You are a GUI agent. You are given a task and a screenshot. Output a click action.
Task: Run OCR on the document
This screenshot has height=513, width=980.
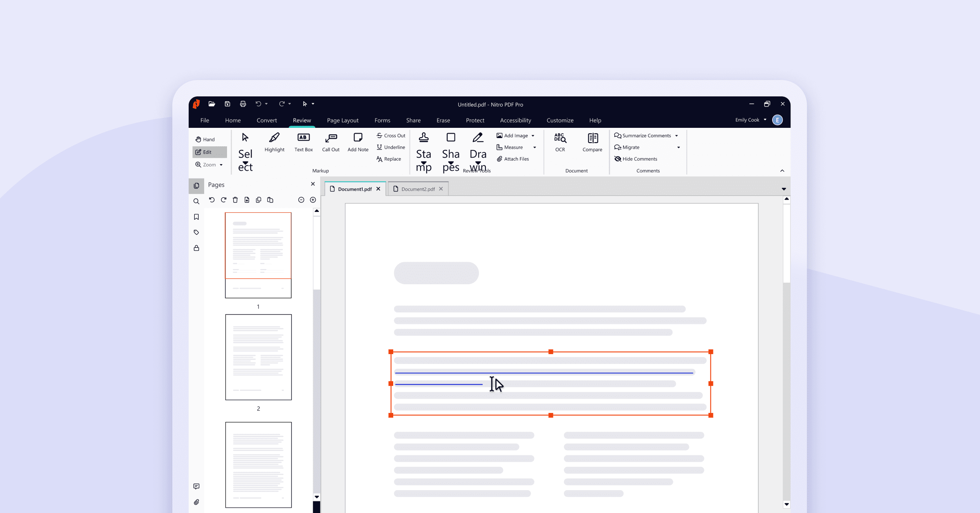click(560, 142)
